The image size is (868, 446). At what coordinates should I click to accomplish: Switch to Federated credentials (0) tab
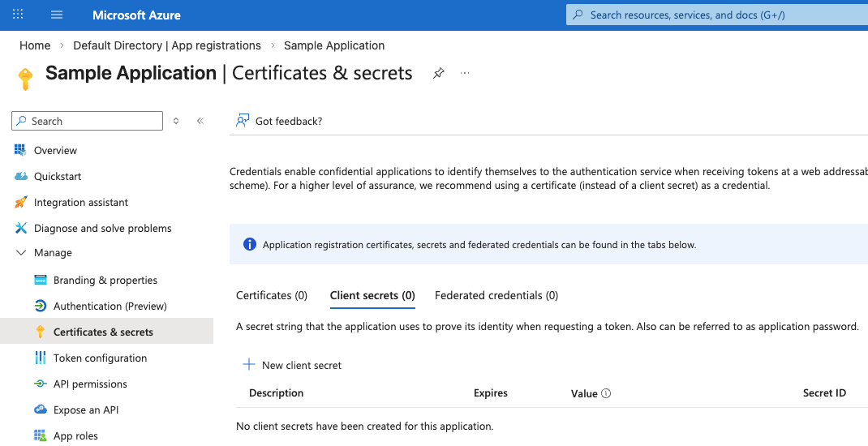point(496,295)
